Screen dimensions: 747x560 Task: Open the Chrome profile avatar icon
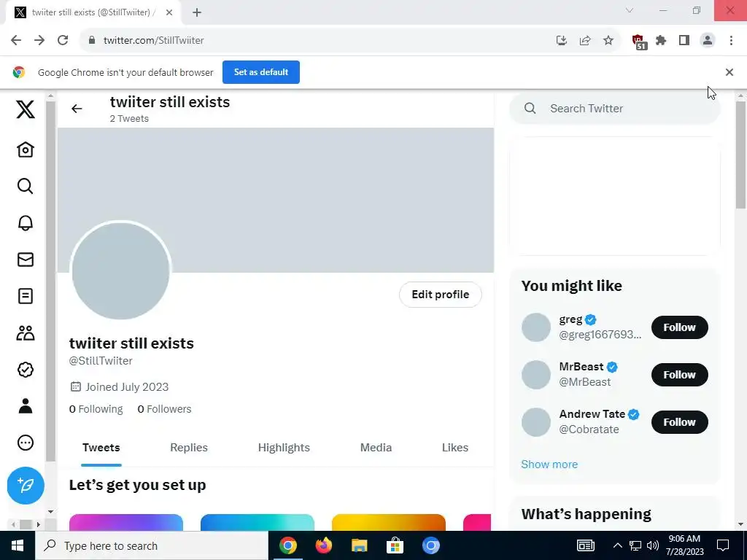pyautogui.click(x=708, y=41)
